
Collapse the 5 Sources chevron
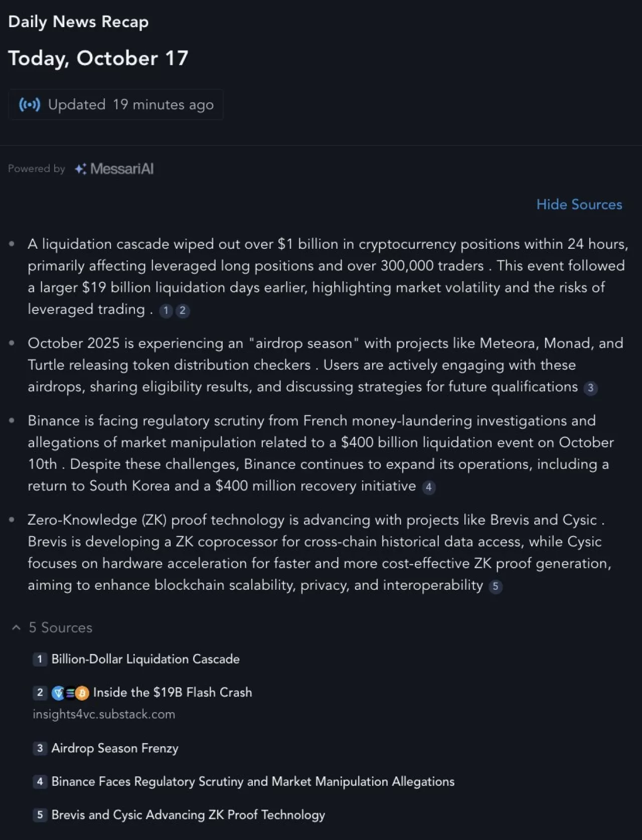click(x=16, y=627)
